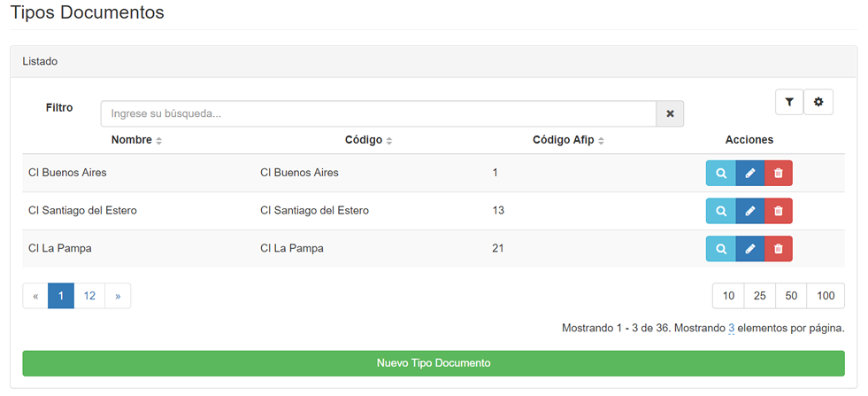
Task: View details of CI Buenos Aires row
Action: tap(721, 173)
